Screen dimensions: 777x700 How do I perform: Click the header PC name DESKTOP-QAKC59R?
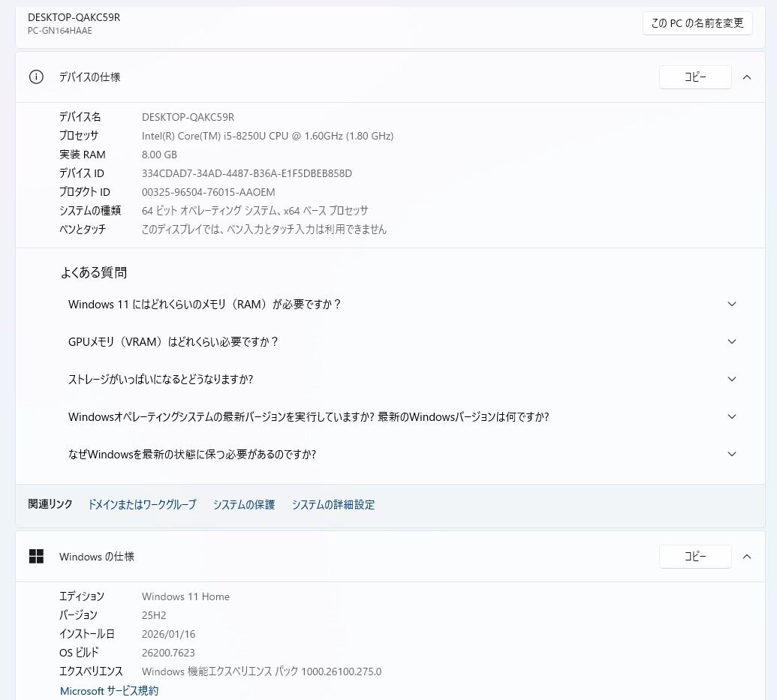click(x=74, y=17)
